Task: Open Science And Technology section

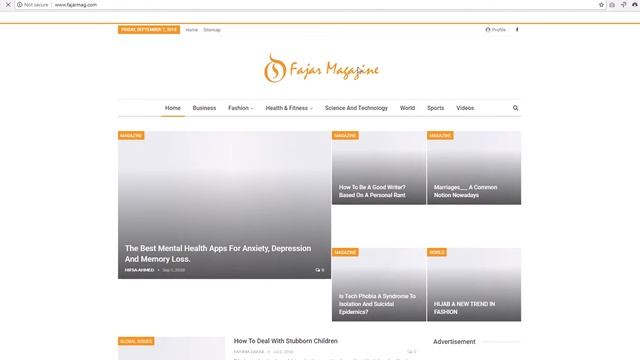Action: [x=356, y=108]
